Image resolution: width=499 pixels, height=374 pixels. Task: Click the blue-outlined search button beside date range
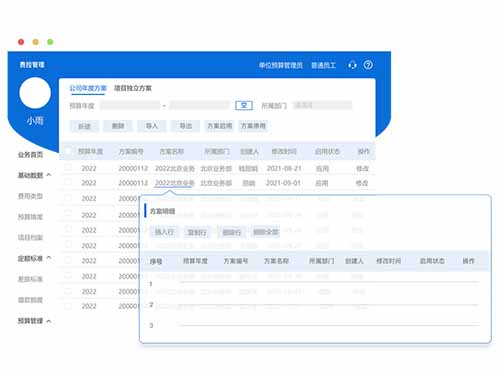pyautogui.click(x=244, y=106)
